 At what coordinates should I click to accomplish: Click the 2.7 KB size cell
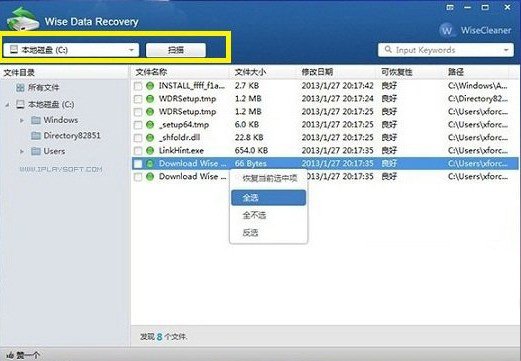247,86
